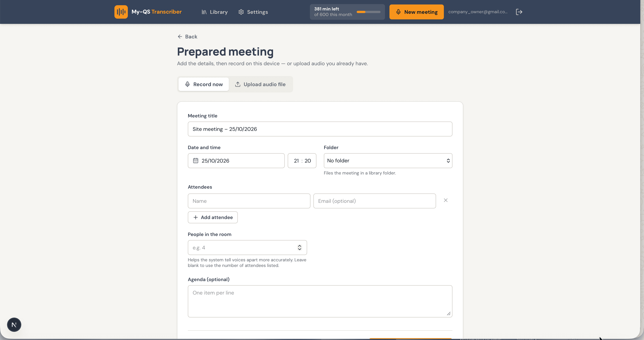The image size is (644, 340).
Task: Click the agenda textarea resize handle
Action: click(449, 314)
